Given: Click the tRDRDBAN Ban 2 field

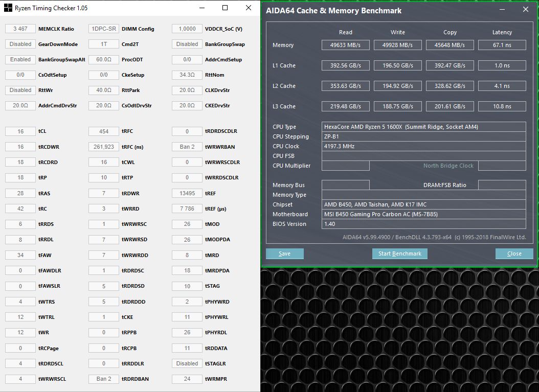Looking at the screenshot, I should [103, 379].
